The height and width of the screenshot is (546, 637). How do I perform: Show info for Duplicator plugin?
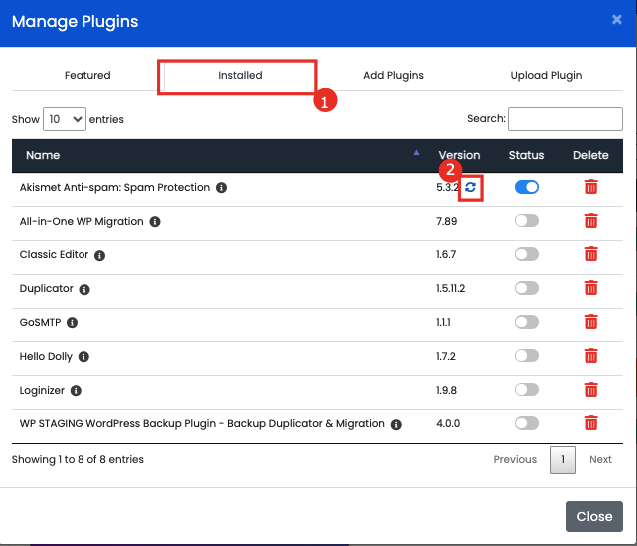point(84,289)
